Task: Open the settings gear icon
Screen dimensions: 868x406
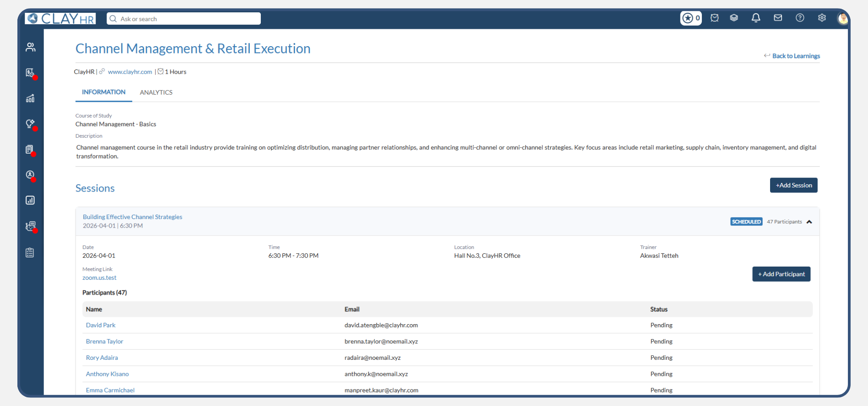Action: click(822, 18)
